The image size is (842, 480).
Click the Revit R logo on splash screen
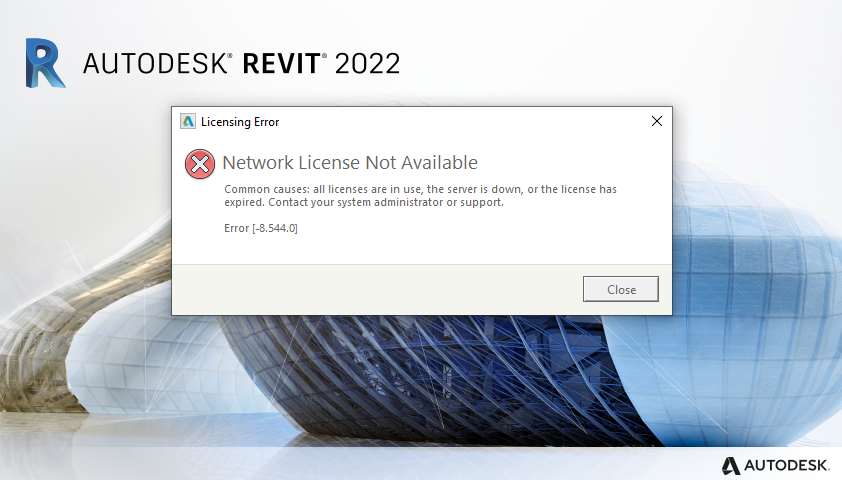(45, 63)
